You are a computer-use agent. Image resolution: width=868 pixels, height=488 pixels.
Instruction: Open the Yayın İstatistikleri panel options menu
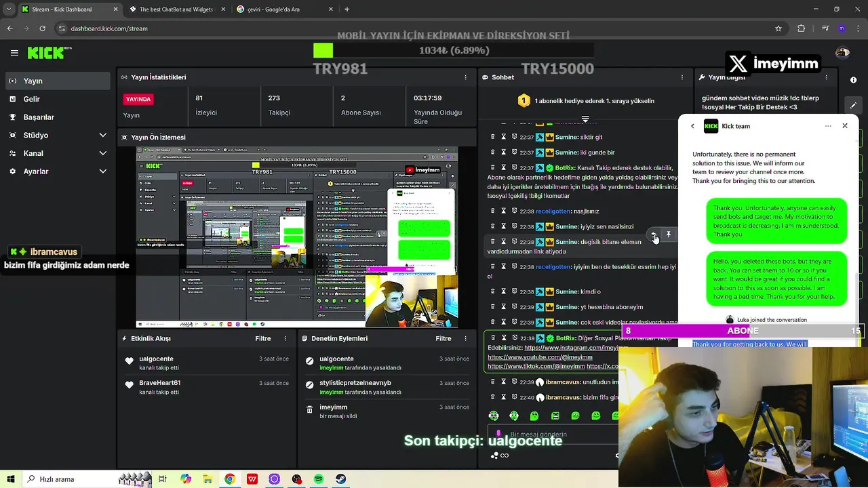(465, 77)
